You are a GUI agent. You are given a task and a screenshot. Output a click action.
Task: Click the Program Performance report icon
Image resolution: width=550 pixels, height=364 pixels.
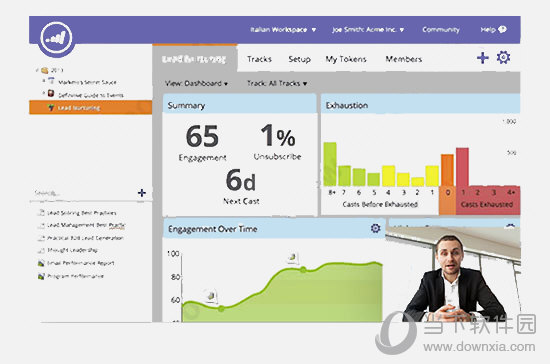41,276
